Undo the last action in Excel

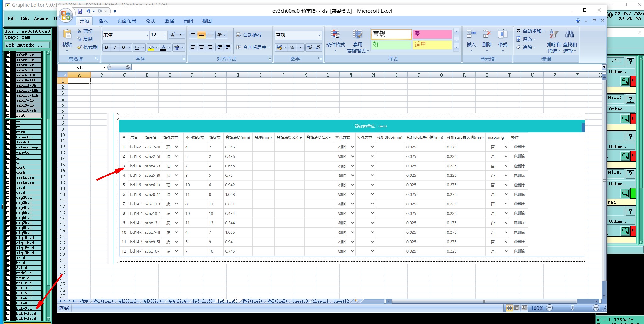(x=88, y=11)
